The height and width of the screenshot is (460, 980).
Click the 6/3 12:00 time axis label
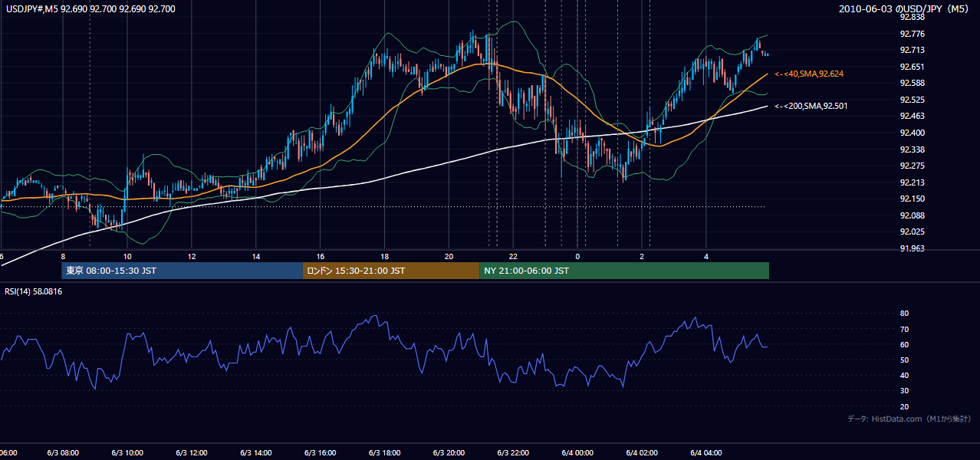pos(192,453)
